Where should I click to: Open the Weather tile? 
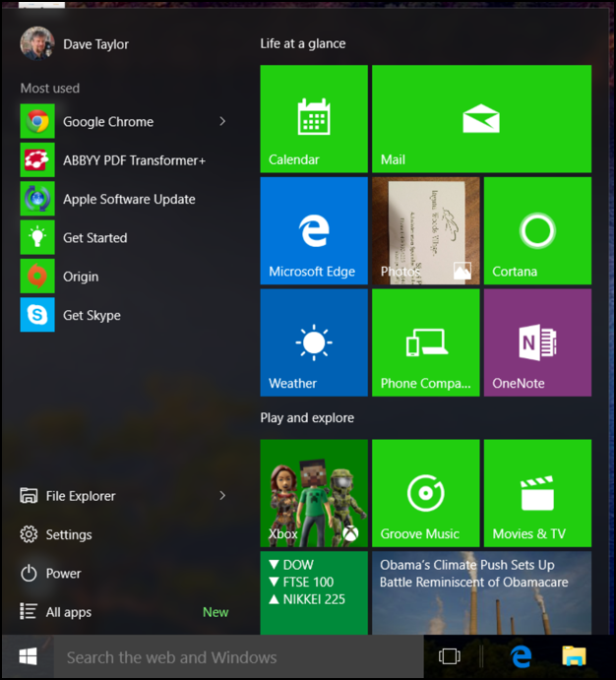point(314,342)
